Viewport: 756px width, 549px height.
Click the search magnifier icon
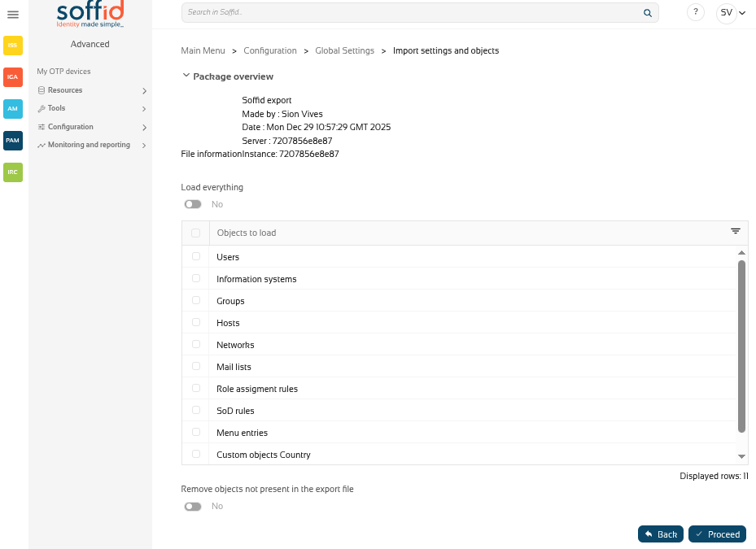(648, 13)
